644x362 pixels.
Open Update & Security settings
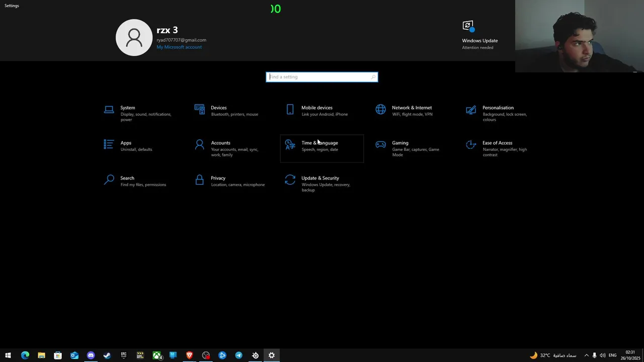(x=322, y=184)
